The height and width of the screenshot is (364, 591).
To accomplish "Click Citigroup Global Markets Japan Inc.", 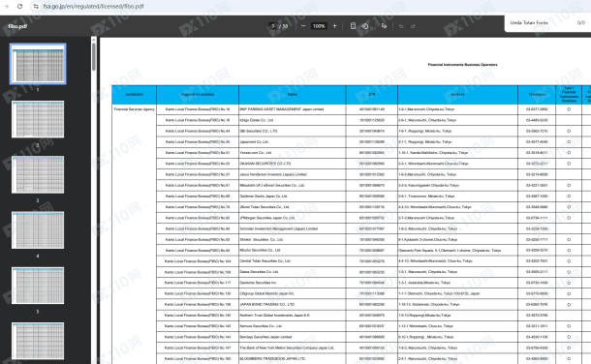I will pos(266,293).
